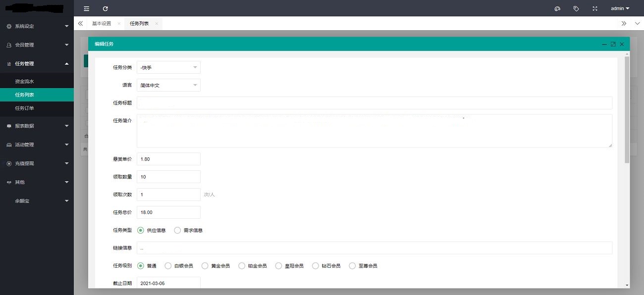The image size is (644, 295).
Task: Click the 任务标题 input field
Action: 375,103
